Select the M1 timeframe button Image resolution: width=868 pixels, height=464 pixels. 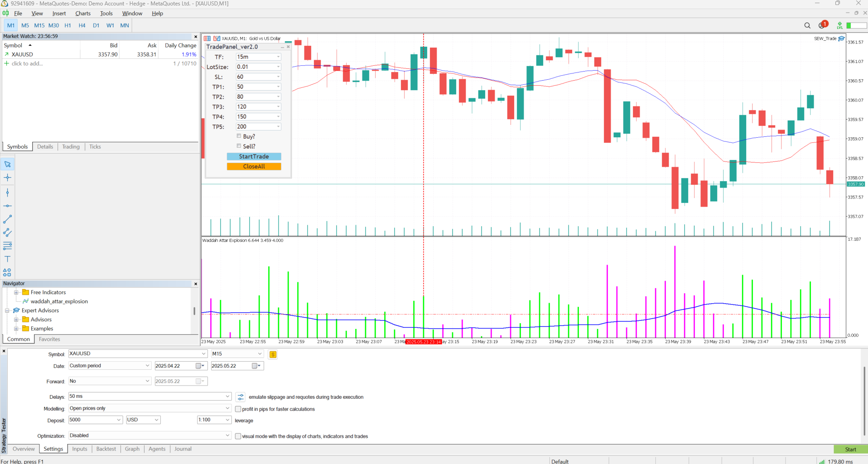point(11,25)
